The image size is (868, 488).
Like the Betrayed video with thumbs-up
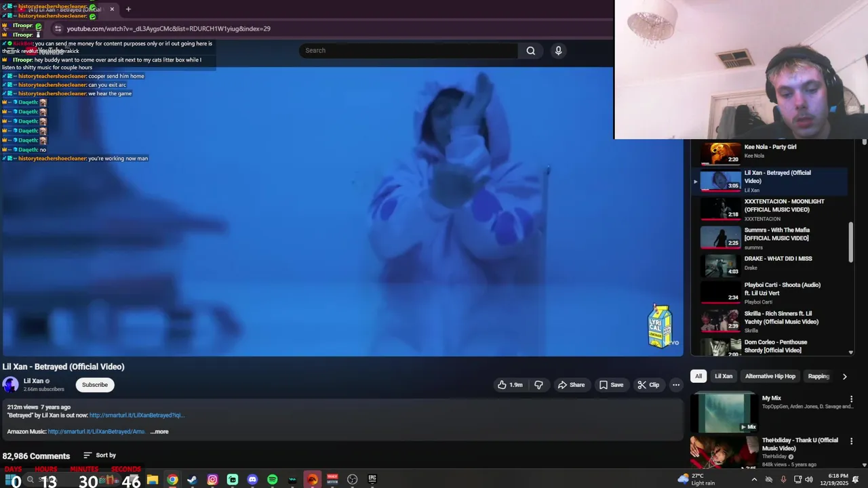(x=509, y=385)
